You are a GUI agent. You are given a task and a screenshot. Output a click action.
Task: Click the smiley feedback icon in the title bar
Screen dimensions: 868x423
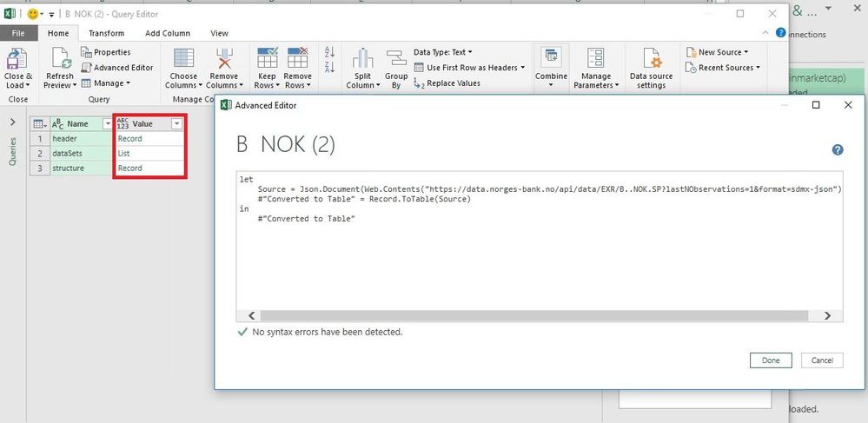pyautogui.click(x=33, y=14)
